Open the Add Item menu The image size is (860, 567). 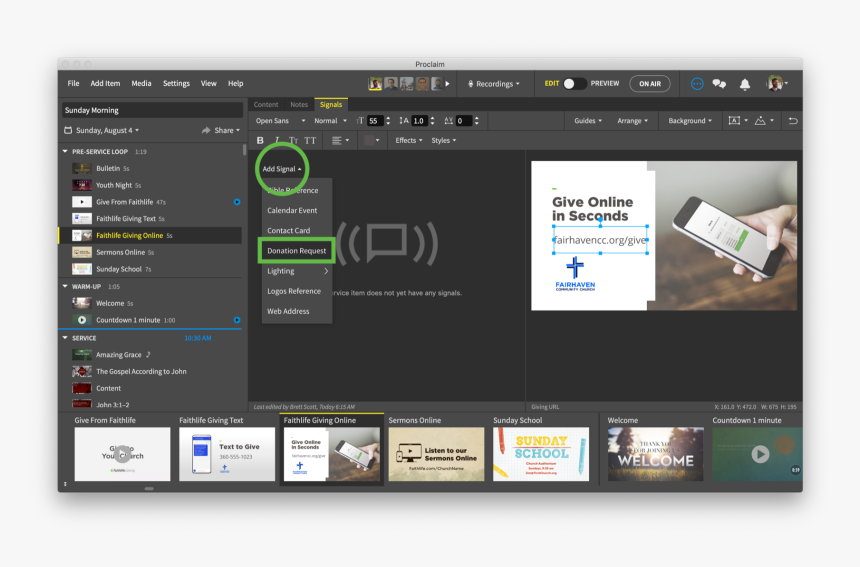click(105, 83)
